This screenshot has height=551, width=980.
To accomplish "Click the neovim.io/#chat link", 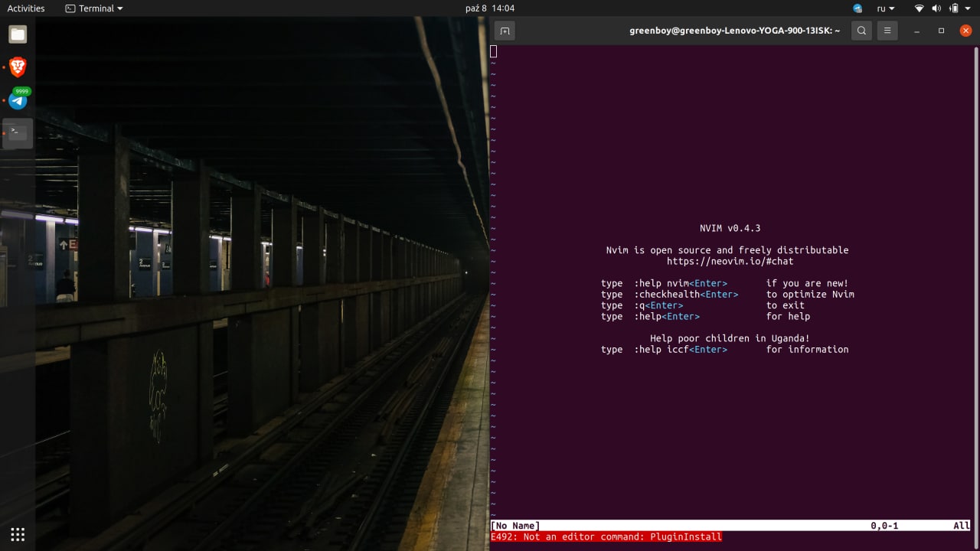I will point(730,261).
